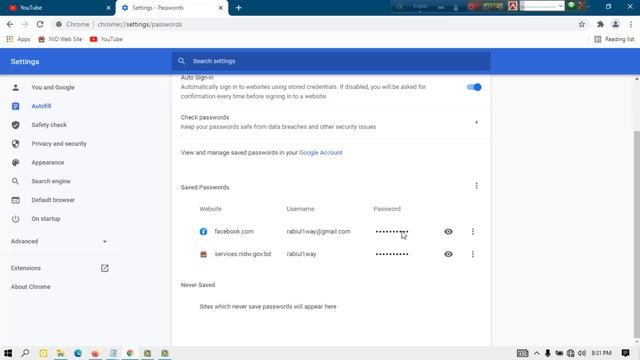Click the Safety check shield icon
This screenshot has height=360, width=640.
coord(16,125)
